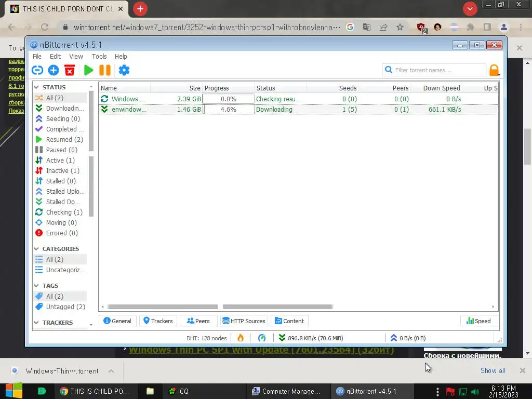532x399 pixels.
Task: Click the upload speed 0 B/s status entry
Action: pos(408,338)
